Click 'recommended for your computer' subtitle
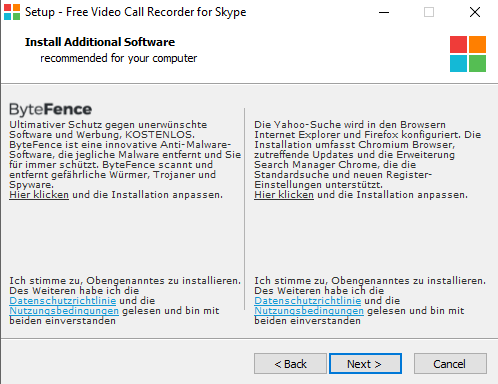This screenshot has height=384, width=498. (x=119, y=58)
